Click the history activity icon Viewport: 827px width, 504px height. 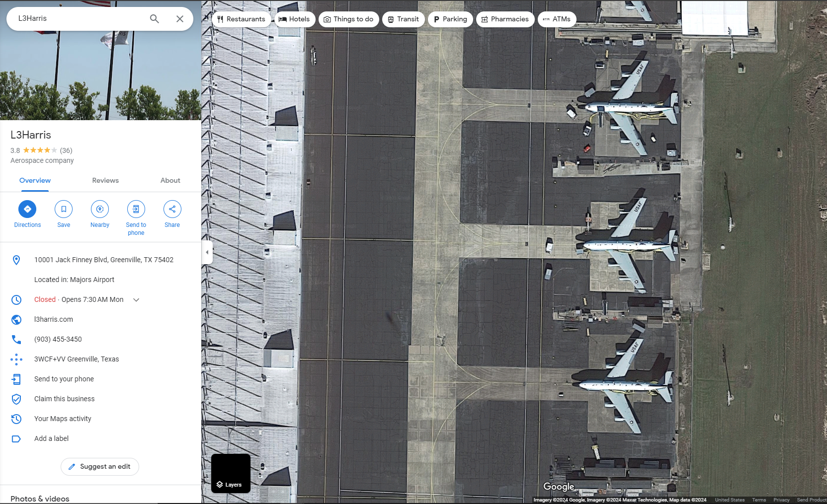click(x=16, y=419)
